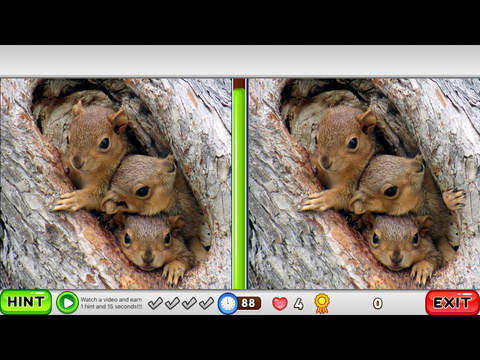Play the reward video with green arrow
480x360 pixels.
pyautogui.click(x=67, y=303)
